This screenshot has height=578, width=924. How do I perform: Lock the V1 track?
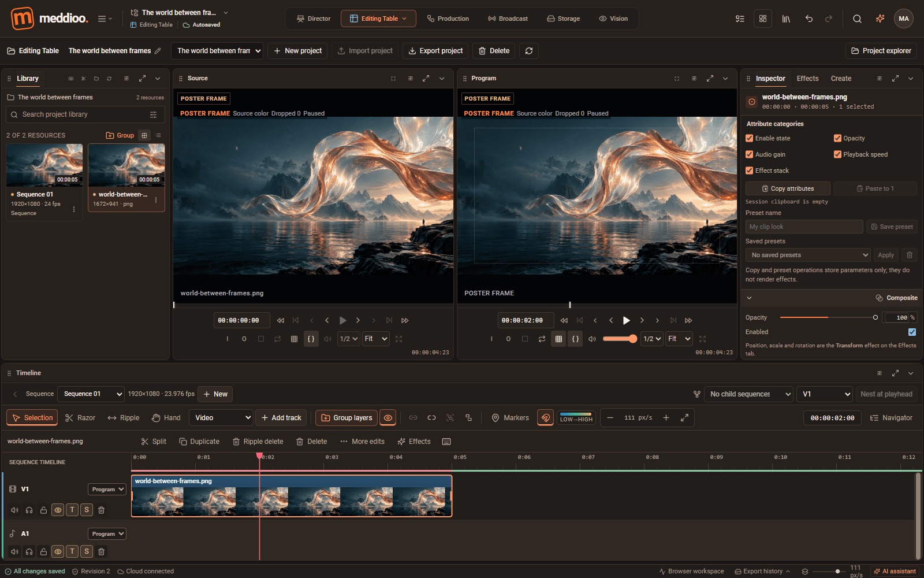tap(43, 510)
